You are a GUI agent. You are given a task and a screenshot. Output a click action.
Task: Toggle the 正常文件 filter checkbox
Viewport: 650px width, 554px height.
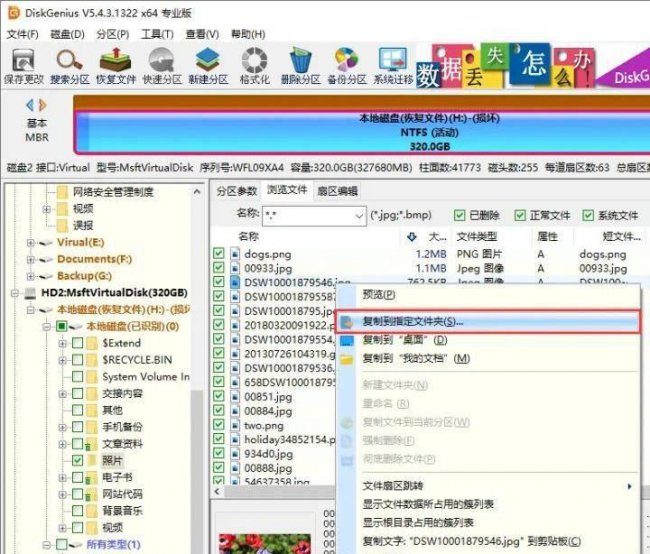(x=519, y=215)
